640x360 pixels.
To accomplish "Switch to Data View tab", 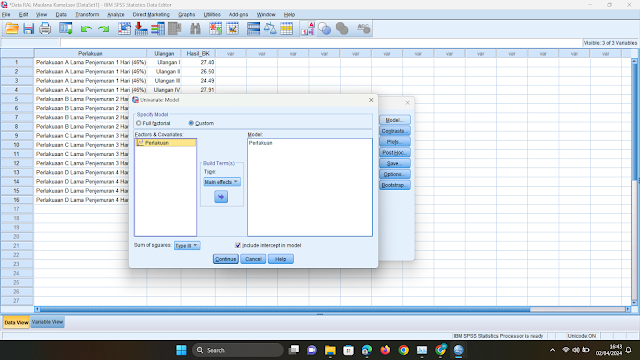I will (16, 322).
